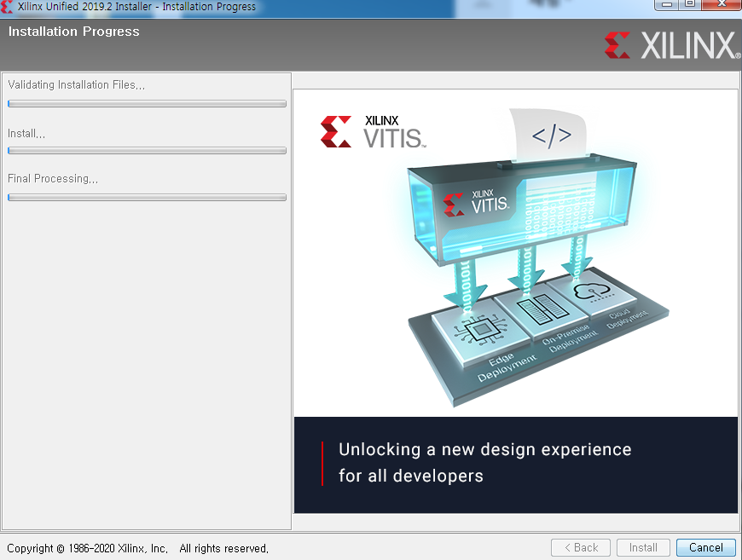The height and width of the screenshot is (560, 742).
Task: Click 'Final Processing...' label
Action: tap(53, 179)
